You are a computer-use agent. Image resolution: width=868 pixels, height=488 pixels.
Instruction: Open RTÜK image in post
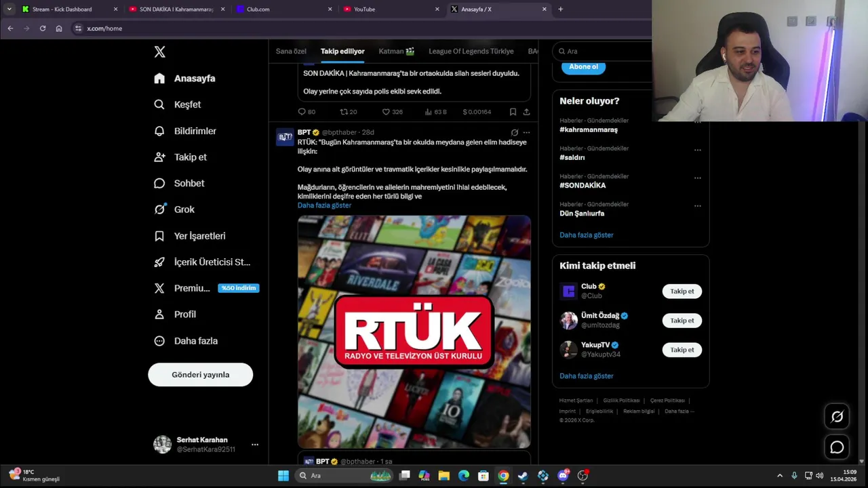click(x=414, y=332)
